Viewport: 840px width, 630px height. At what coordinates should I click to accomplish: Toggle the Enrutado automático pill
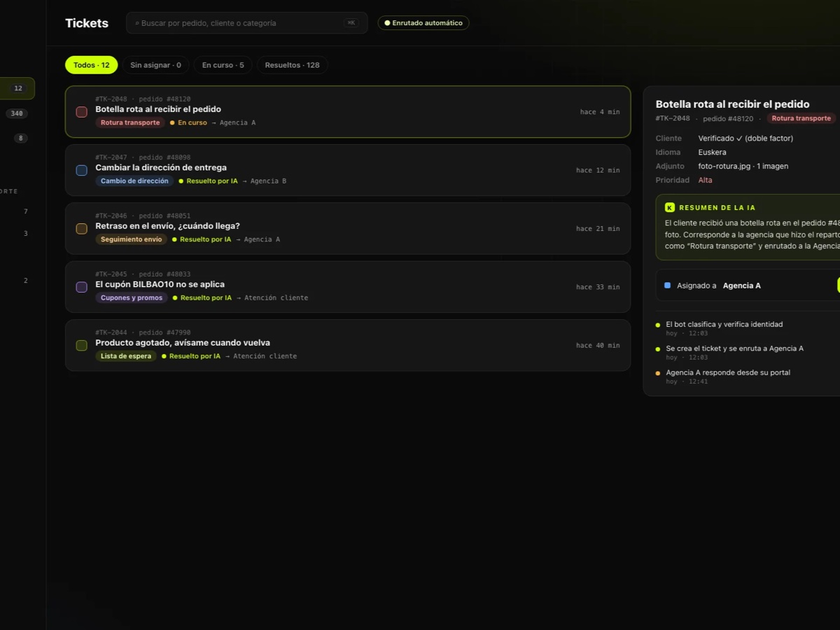coord(423,23)
